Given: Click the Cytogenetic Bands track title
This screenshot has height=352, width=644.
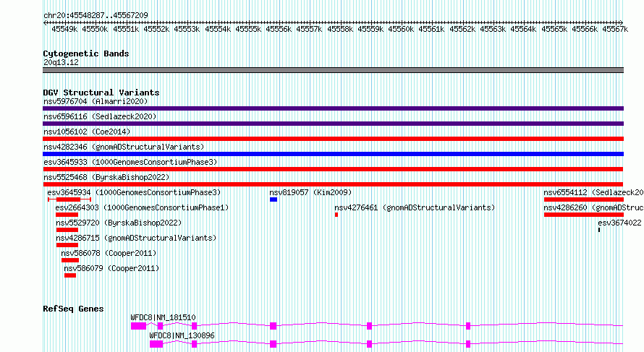Looking at the screenshot, I should (86, 53).
